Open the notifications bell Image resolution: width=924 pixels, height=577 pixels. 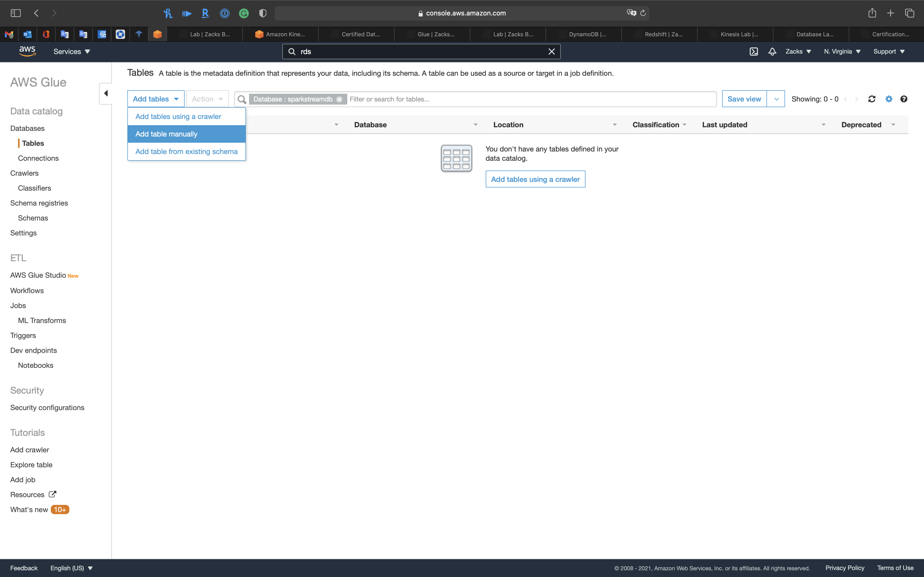tap(772, 52)
